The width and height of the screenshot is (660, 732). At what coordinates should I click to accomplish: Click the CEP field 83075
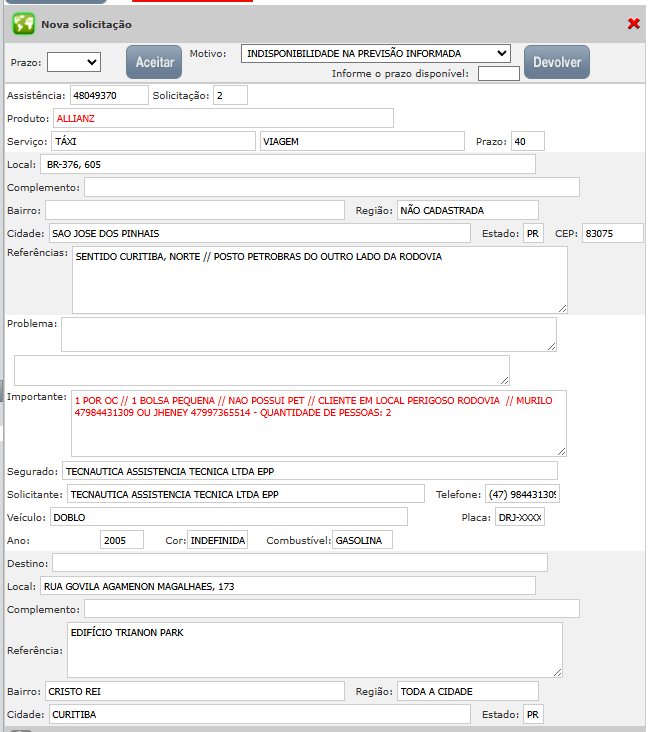pyautogui.click(x=612, y=233)
